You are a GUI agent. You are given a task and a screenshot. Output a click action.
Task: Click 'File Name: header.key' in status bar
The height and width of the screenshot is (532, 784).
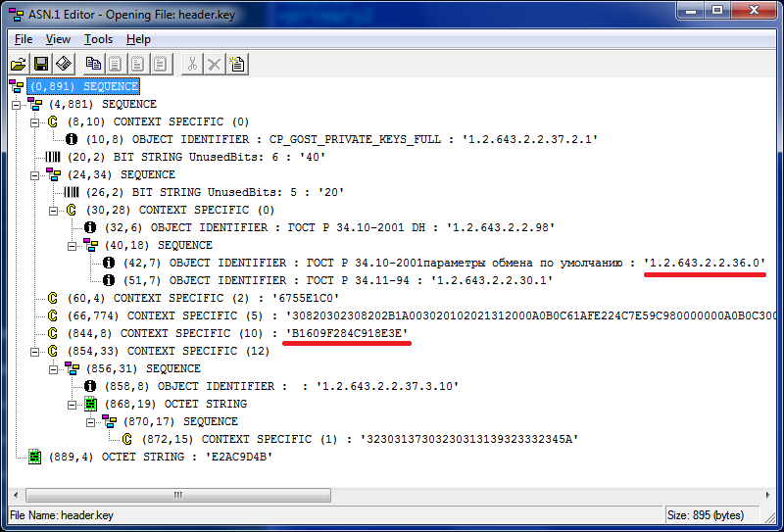(x=62, y=515)
